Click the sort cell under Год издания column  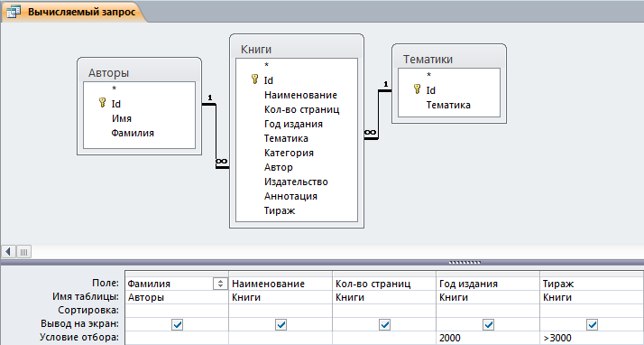tap(488, 311)
